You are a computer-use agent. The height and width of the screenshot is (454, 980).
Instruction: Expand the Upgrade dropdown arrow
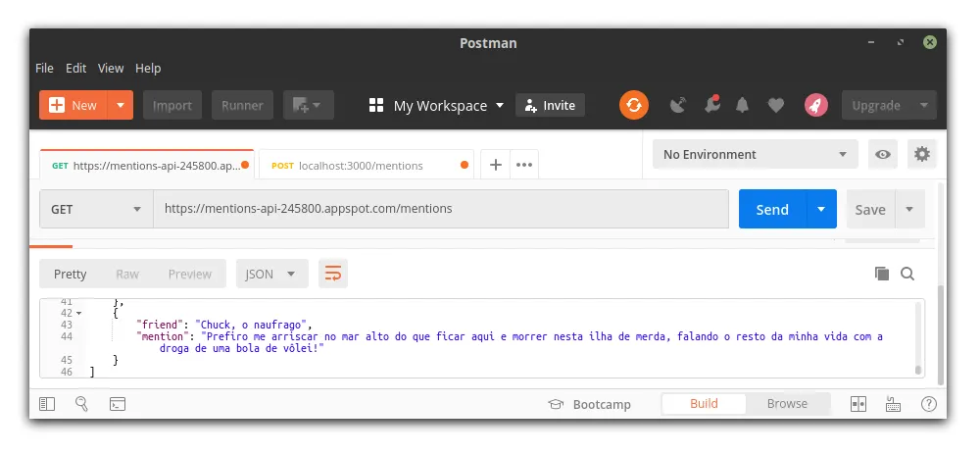[x=923, y=105]
